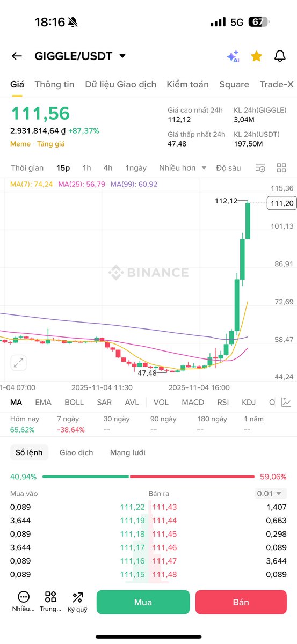297x644 pixels.
Task: Open the chart grid layout icon
Action: pos(281,168)
